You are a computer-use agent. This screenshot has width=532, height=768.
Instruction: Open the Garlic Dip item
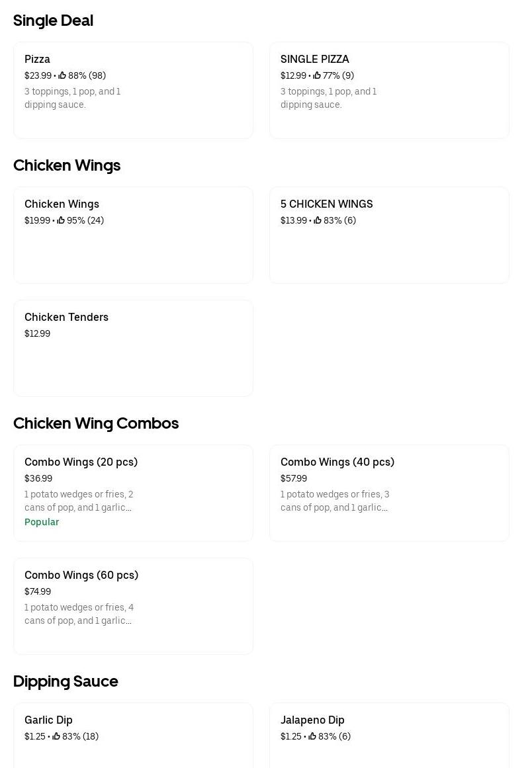click(133, 734)
